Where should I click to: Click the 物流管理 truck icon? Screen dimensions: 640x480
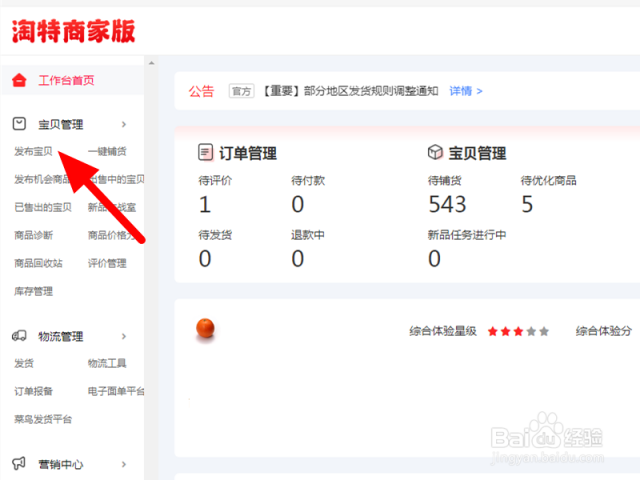point(19,336)
